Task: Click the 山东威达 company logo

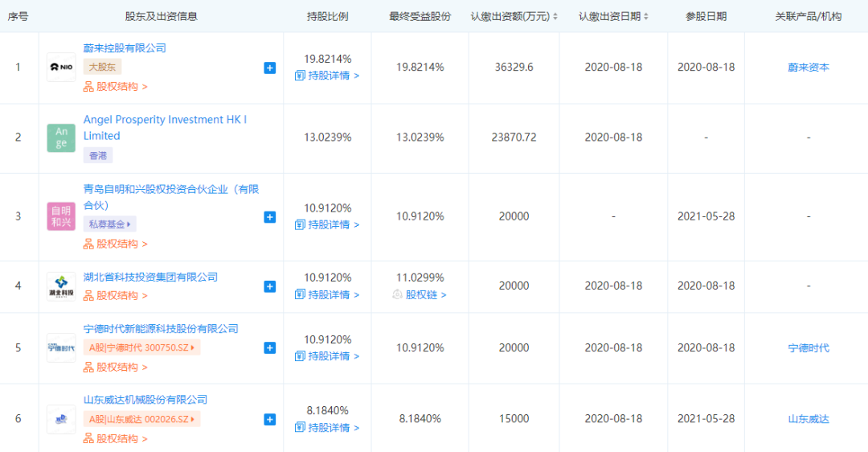Action: (61, 418)
